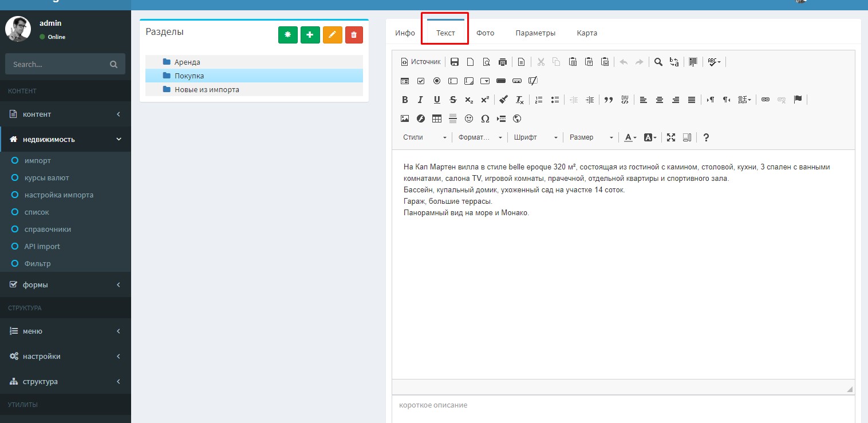Click the red trash delete button in Разделы
The height and width of the screenshot is (423, 868).
354,35
